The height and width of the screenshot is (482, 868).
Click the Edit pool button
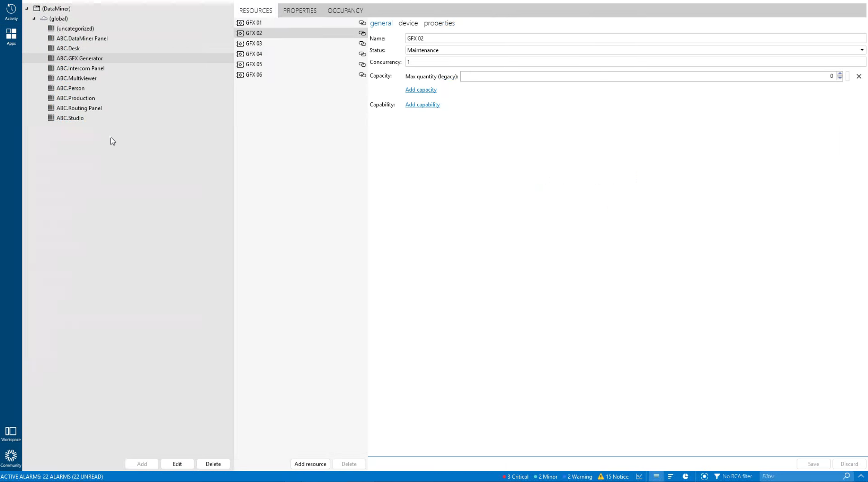click(x=177, y=464)
